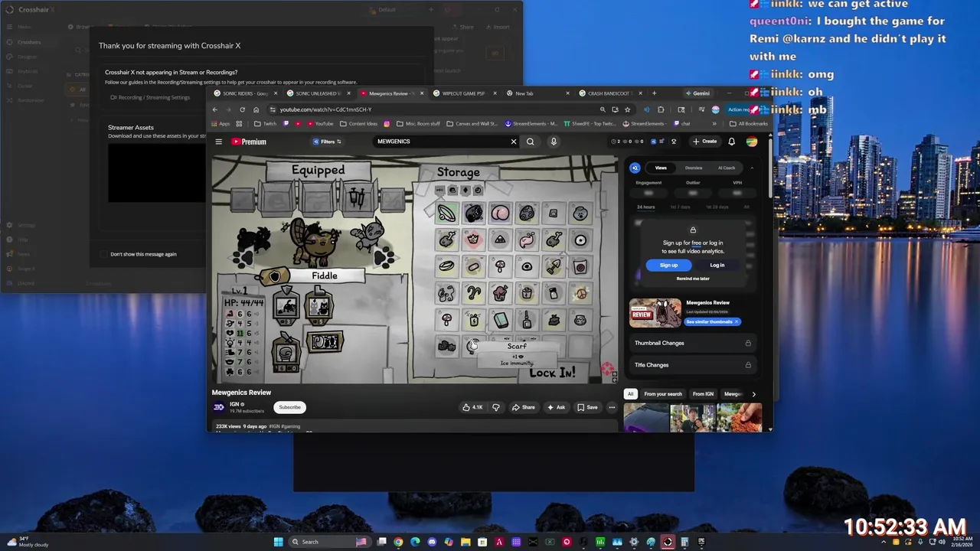
Task: Open Microsoft Edge from the taskbar
Action: click(415, 542)
